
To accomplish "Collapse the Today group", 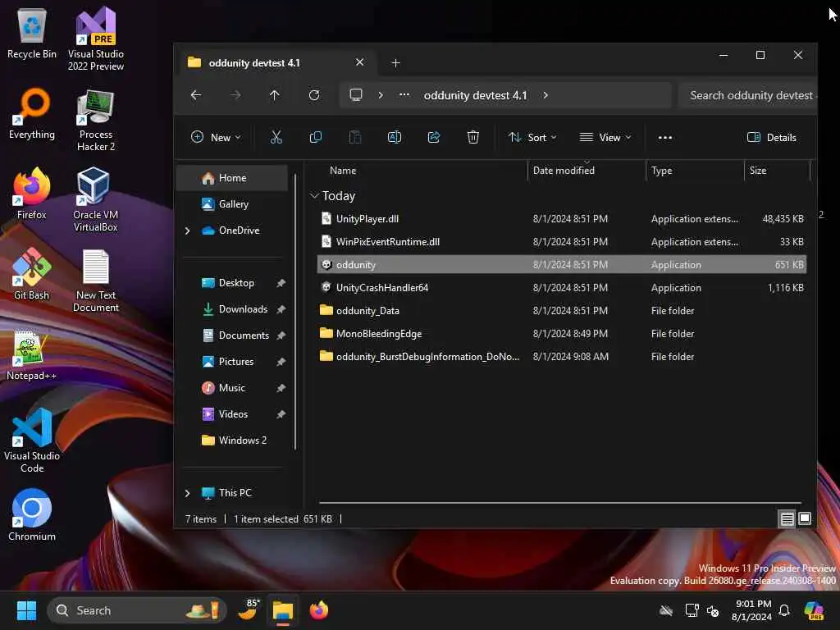I will tap(314, 196).
